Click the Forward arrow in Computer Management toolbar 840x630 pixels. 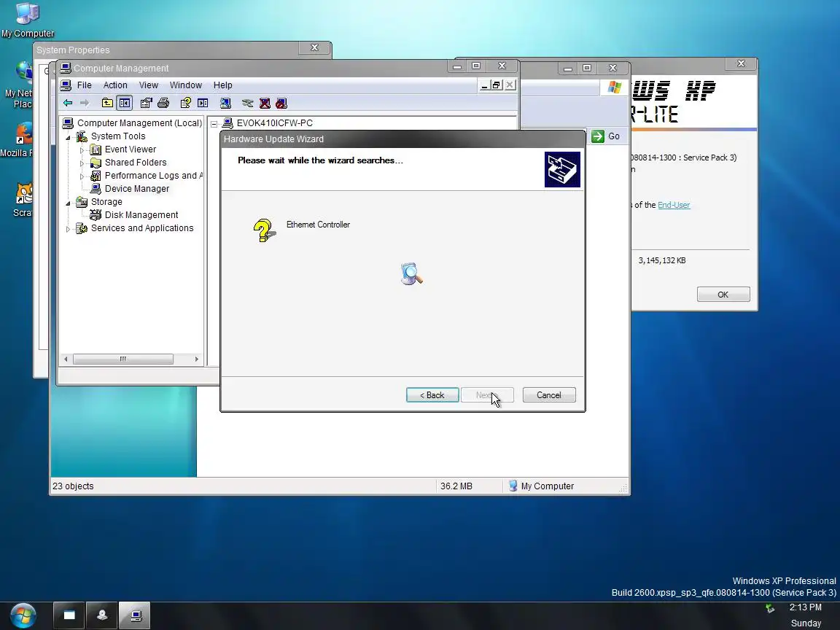pyautogui.click(x=84, y=103)
